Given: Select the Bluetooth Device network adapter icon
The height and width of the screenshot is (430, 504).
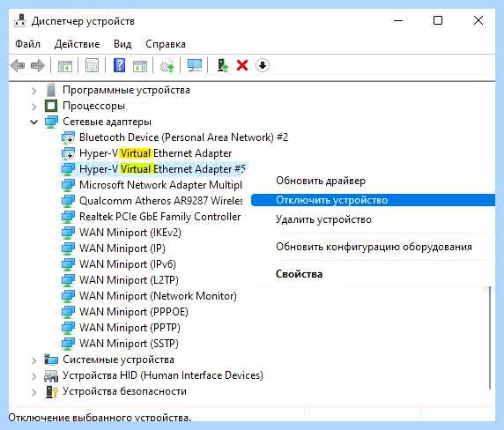Looking at the screenshot, I should (68, 137).
